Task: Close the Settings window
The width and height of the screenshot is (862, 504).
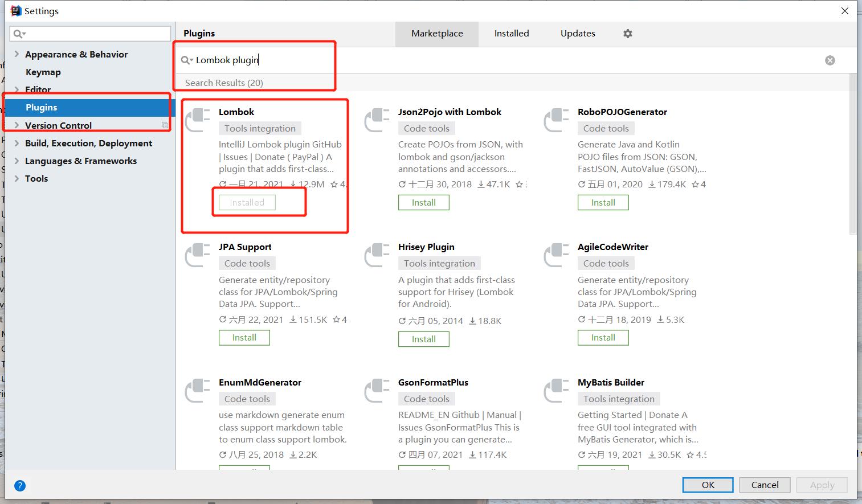Action: click(845, 11)
